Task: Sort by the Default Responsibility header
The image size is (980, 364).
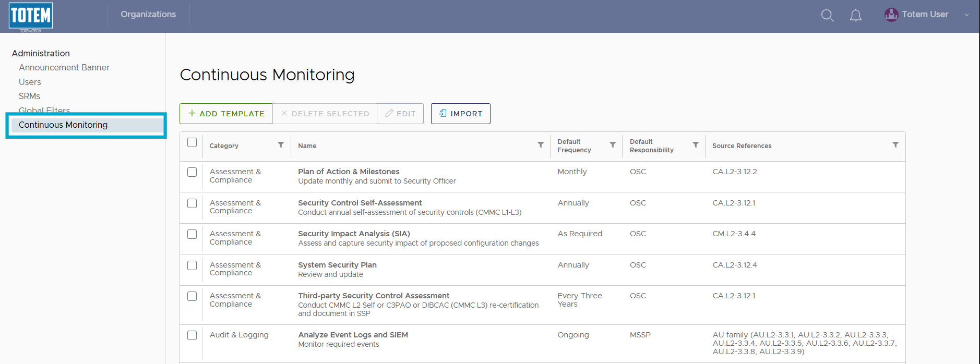Action: [x=652, y=146]
